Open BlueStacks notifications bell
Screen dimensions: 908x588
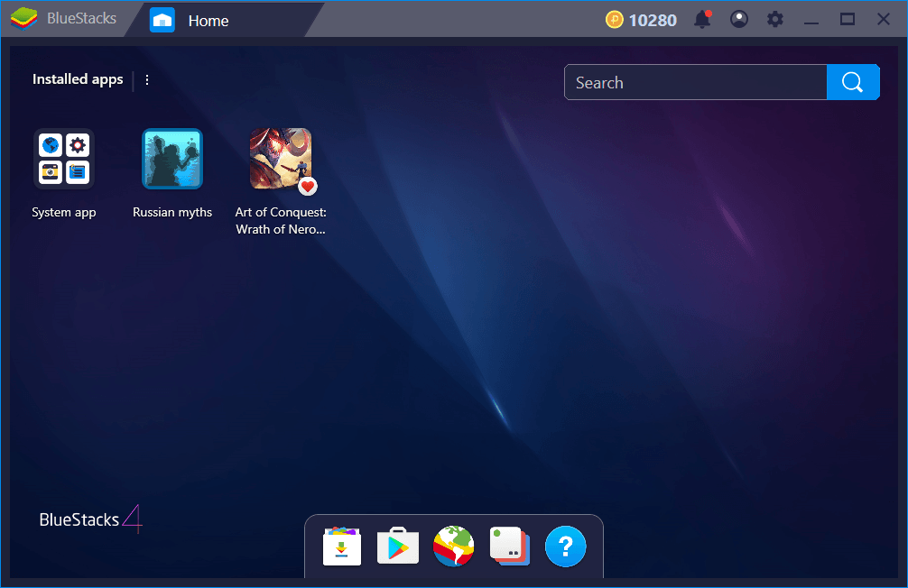click(x=702, y=18)
